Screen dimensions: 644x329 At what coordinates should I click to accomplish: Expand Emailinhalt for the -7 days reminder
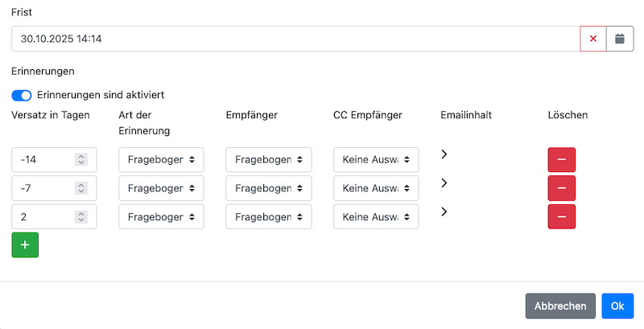coord(444,183)
